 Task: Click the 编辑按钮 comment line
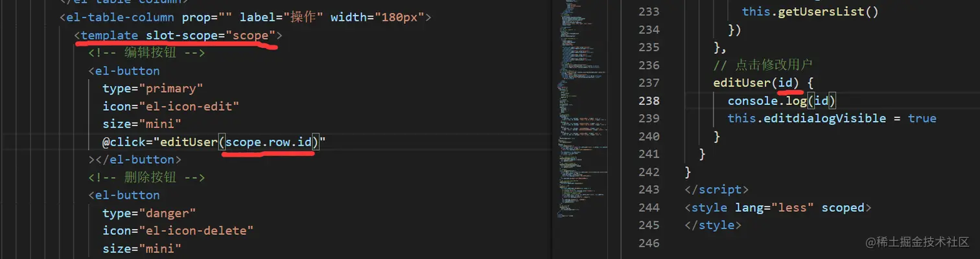tap(147, 52)
